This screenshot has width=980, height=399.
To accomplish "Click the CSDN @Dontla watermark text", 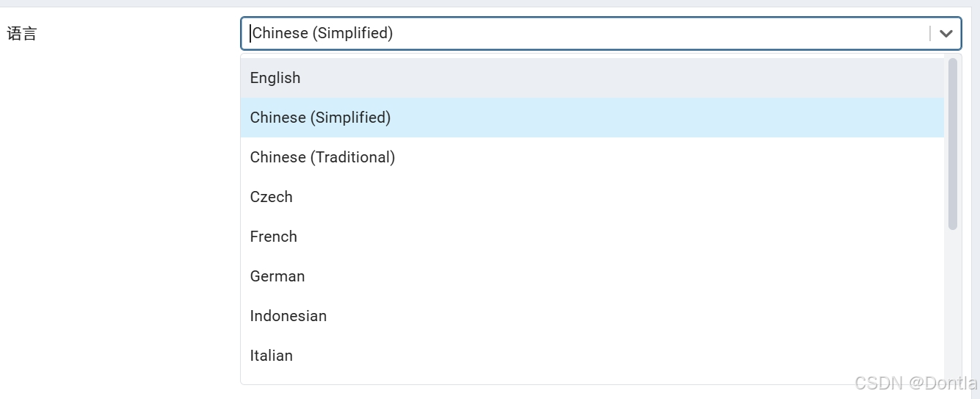I will point(915,383).
